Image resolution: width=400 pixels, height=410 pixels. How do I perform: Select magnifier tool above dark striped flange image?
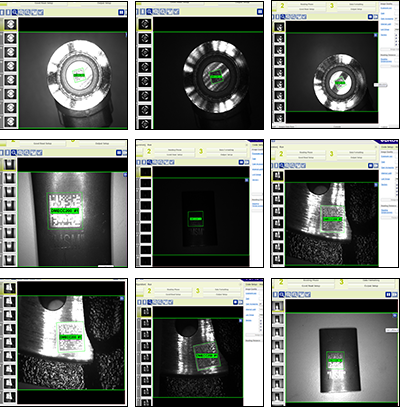149,12
